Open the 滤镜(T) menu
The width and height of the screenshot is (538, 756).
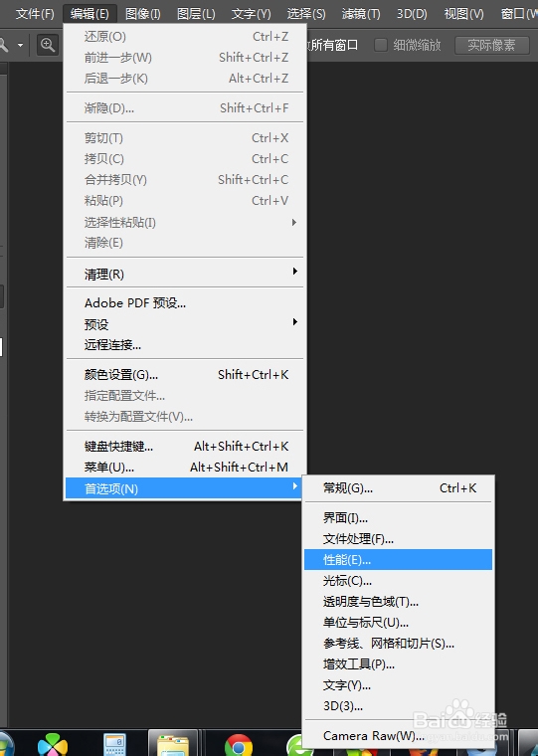pyautogui.click(x=361, y=14)
